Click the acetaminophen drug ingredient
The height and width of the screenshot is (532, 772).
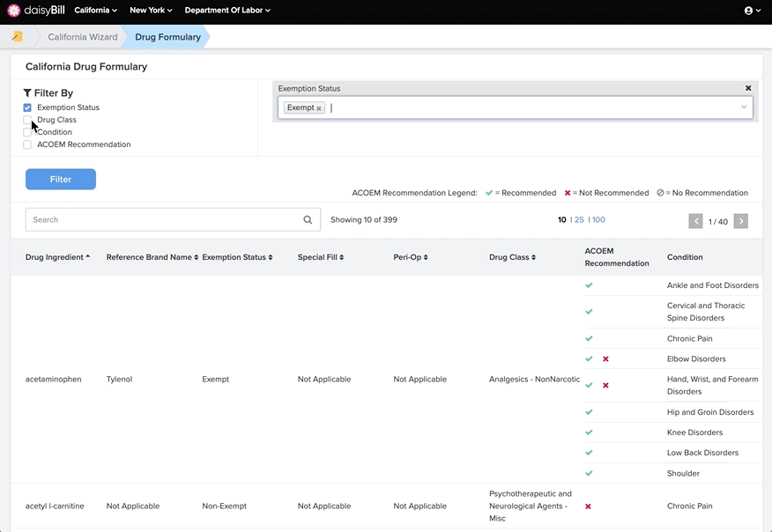pyautogui.click(x=53, y=379)
